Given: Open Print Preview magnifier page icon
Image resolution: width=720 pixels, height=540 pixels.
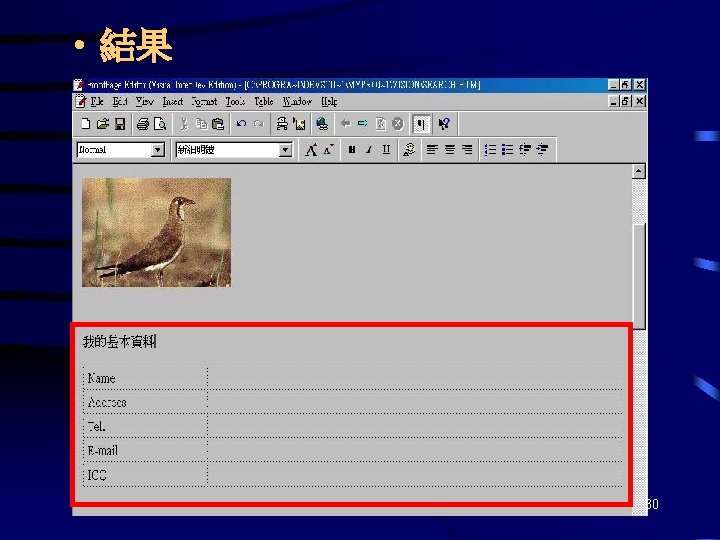Looking at the screenshot, I should pos(160,124).
